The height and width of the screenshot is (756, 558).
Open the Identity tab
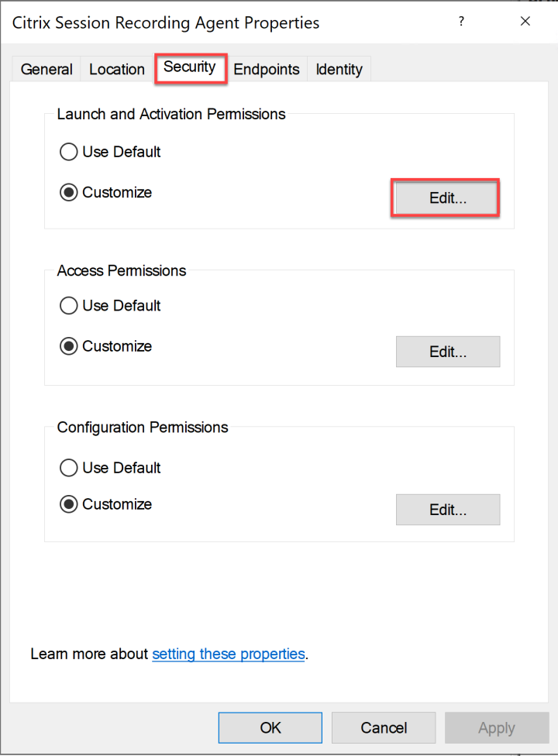coord(339,70)
